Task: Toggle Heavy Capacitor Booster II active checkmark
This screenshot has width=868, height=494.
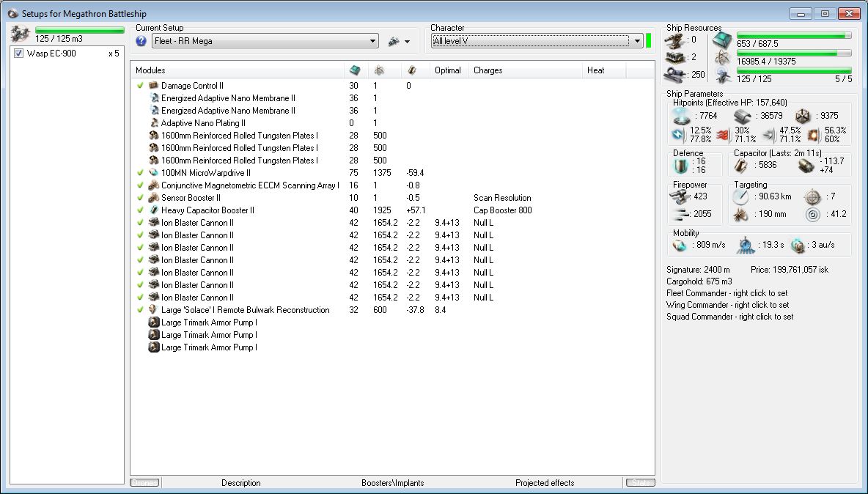Action: (140, 210)
